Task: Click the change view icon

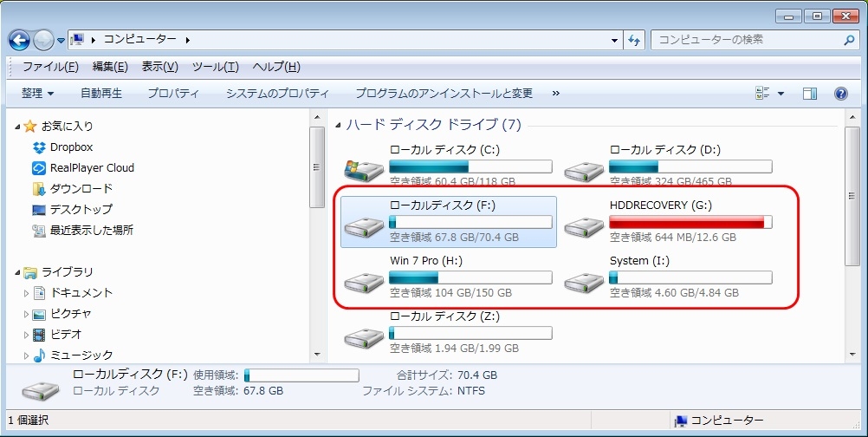Action: (763, 94)
